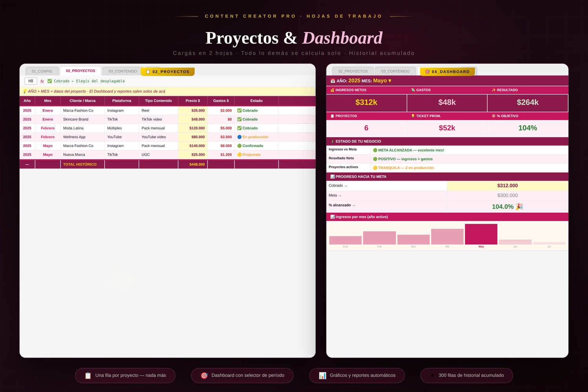Open the Cobrado dropdown for the $35.000 row
Screen dimensions: 588x392
pos(256,111)
